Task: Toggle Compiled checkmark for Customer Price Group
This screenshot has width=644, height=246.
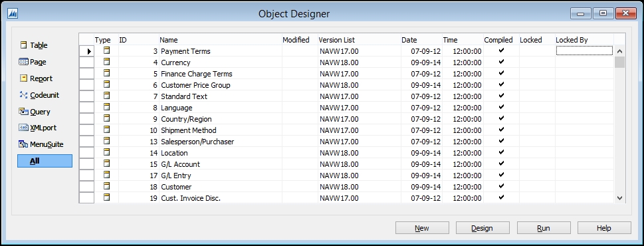Action: tap(501, 84)
